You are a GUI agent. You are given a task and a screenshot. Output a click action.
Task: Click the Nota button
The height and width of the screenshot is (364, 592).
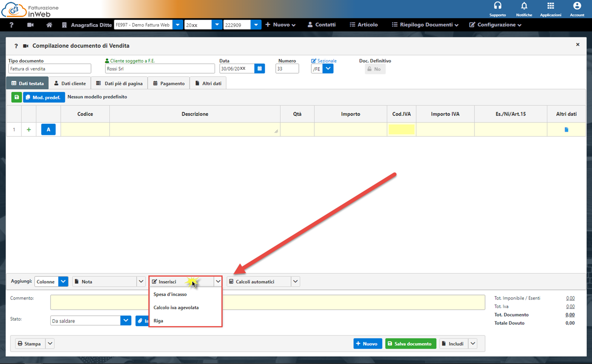[104, 282]
